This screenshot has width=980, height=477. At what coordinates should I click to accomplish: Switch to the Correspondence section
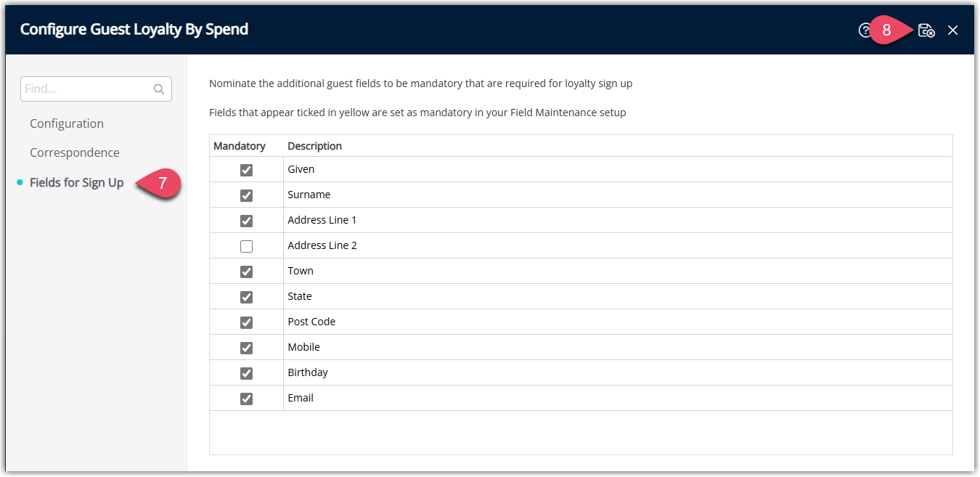[75, 152]
